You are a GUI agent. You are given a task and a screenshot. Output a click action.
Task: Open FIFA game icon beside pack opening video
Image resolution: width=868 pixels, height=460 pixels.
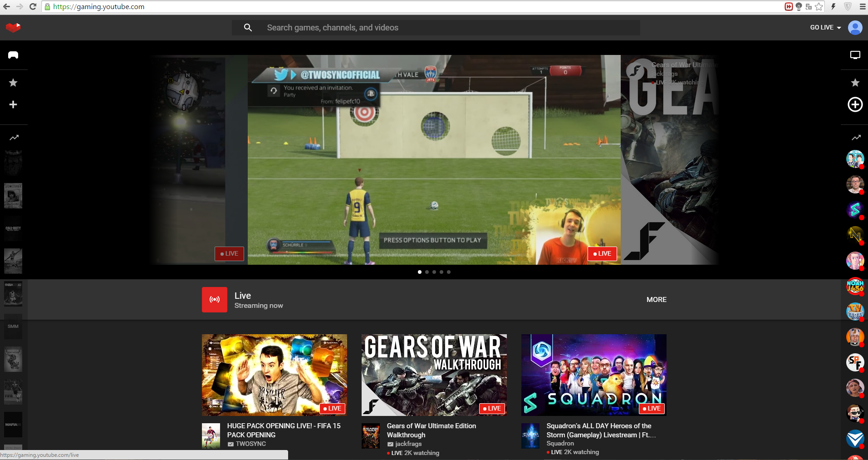pyautogui.click(x=211, y=436)
